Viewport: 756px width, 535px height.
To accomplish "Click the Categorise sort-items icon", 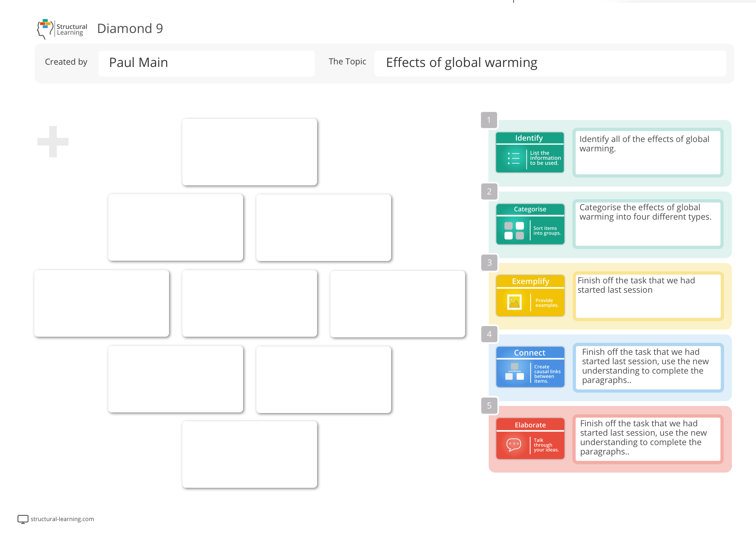I will (x=514, y=231).
